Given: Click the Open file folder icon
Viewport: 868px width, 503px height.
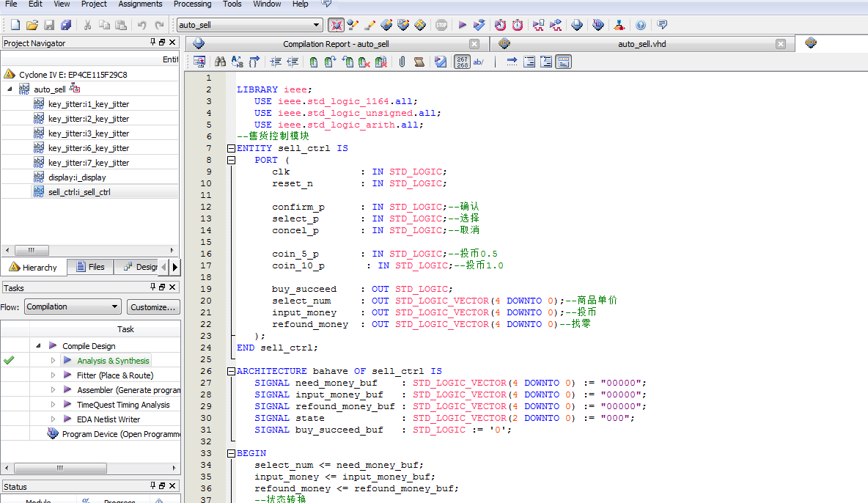Looking at the screenshot, I should tap(32, 25).
